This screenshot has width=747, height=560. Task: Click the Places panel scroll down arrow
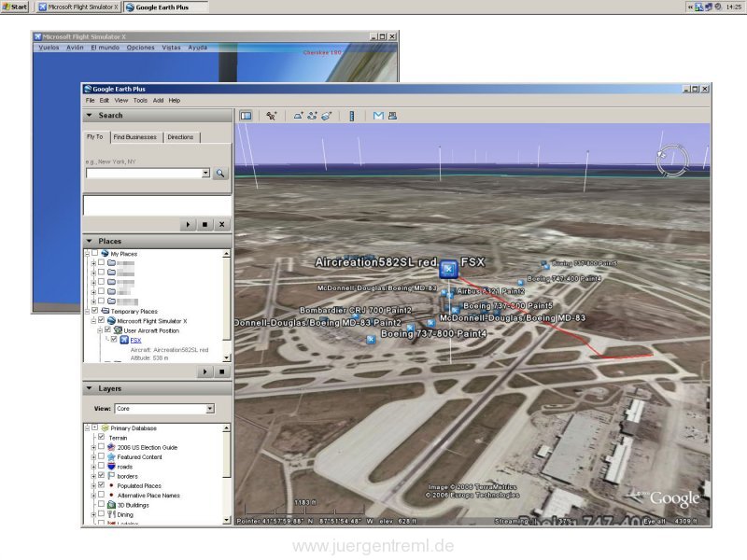(227, 357)
